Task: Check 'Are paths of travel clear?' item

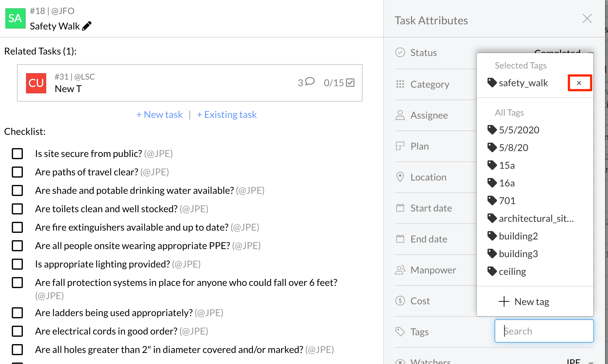Action: tap(17, 172)
